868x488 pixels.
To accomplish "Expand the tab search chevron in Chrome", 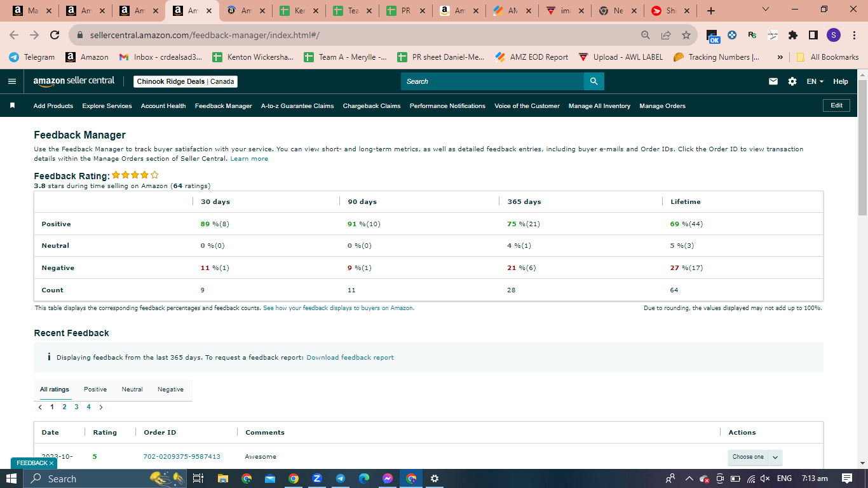I will 765,10.
